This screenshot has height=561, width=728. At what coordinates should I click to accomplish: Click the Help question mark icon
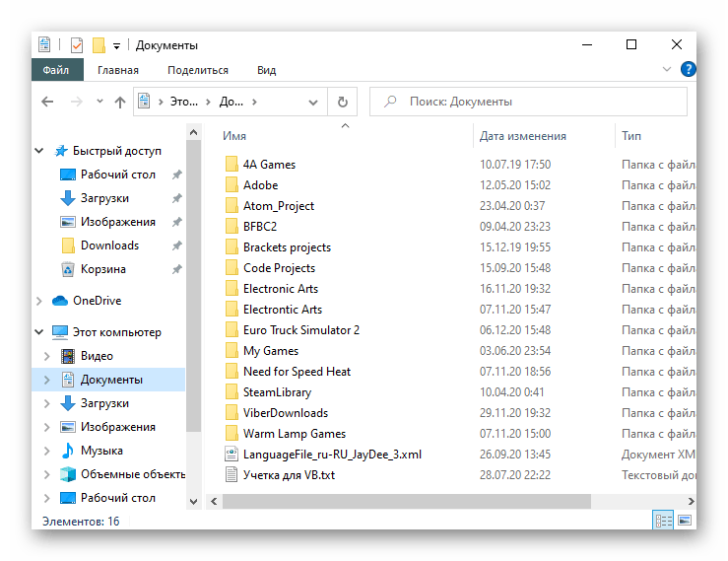click(688, 69)
